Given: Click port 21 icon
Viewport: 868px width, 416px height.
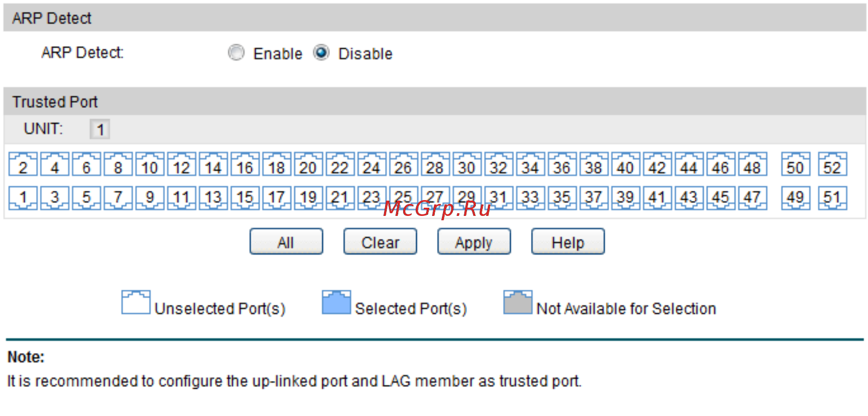Looking at the screenshot, I should pos(340,198).
